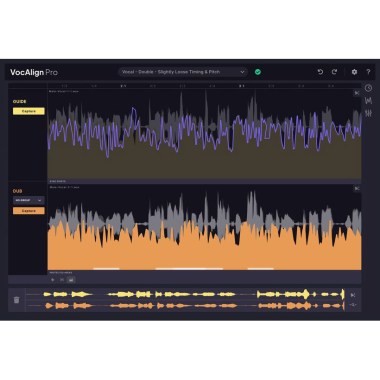The width and height of the screenshot is (380, 380).
Task: Expand the preset dropdown chevron arrow
Action: [242, 72]
